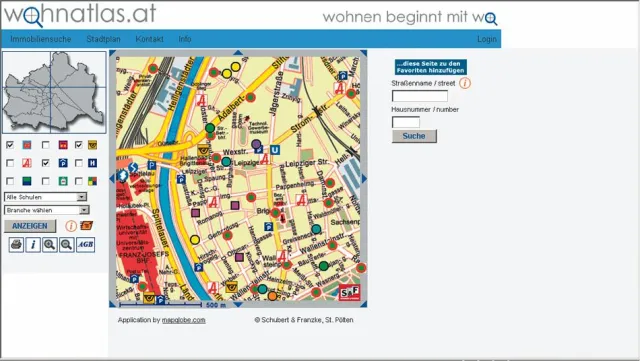Focus the Straßenname / street input field
This screenshot has width=640, height=361.
pyautogui.click(x=420, y=96)
